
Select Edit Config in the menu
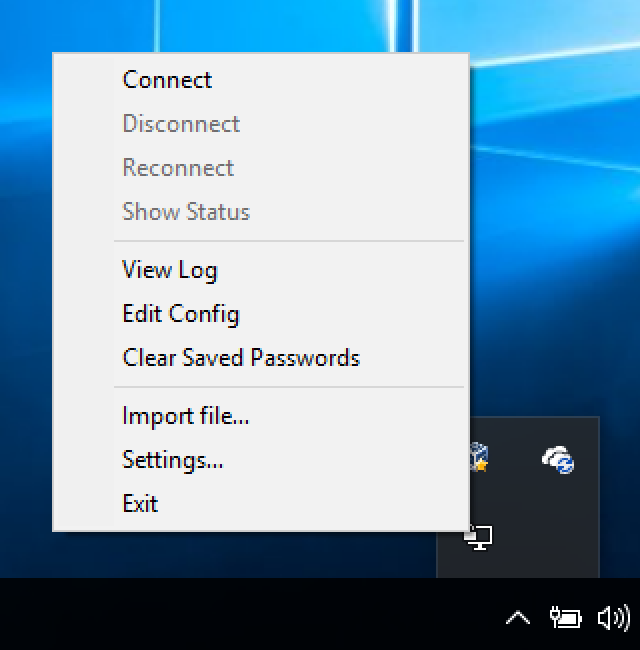click(260, 314)
